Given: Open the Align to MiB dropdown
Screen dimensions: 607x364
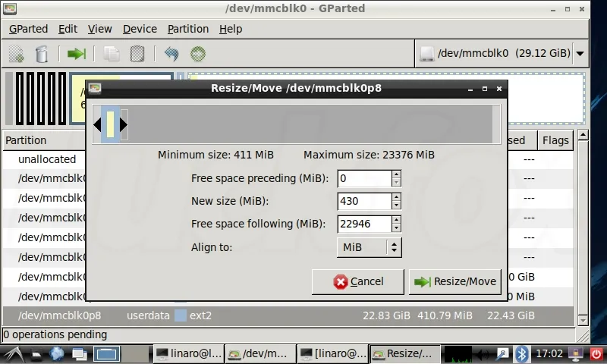Looking at the screenshot, I should coord(370,247).
